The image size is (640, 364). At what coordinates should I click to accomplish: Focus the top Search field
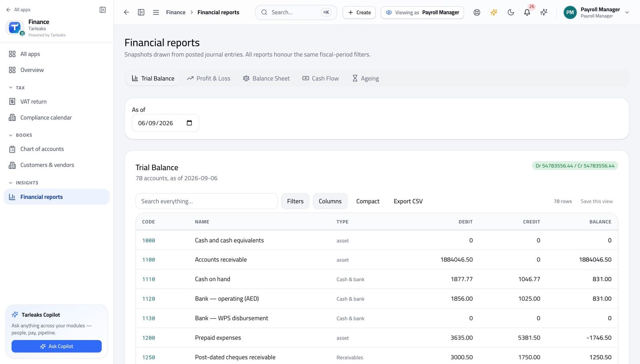pos(296,12)
